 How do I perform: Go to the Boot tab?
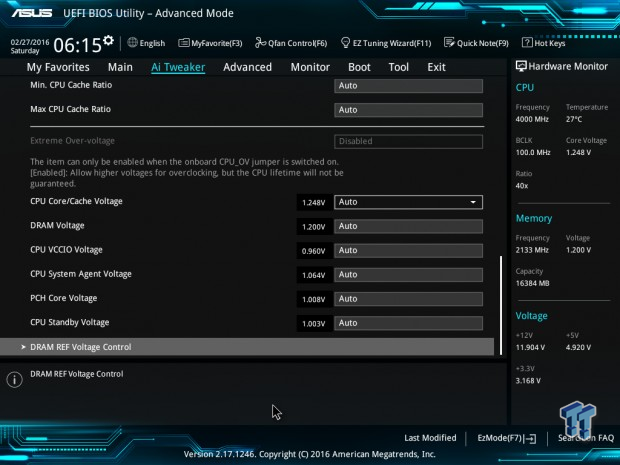tap(359, 67)
